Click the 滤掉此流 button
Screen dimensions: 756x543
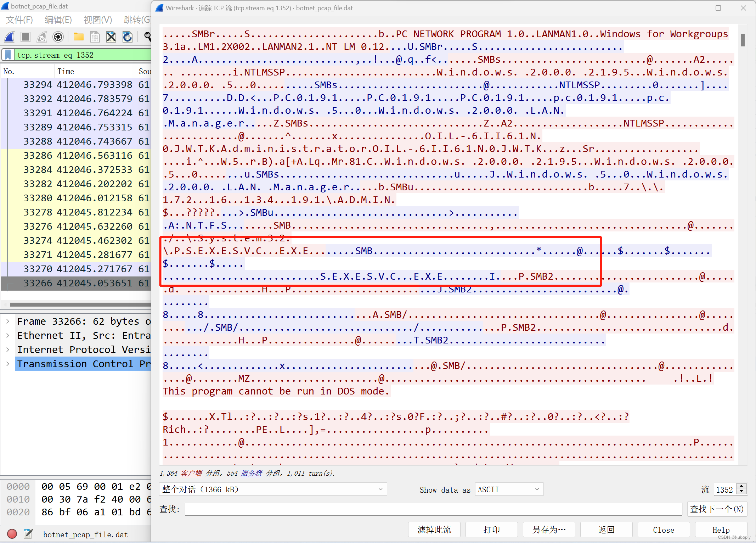(x=434, y=530)
